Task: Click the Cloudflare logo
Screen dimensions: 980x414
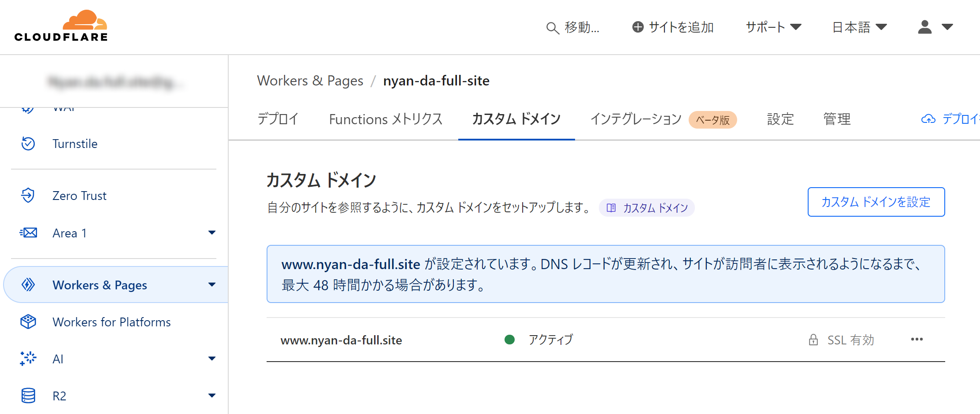Action: point(61,26)
